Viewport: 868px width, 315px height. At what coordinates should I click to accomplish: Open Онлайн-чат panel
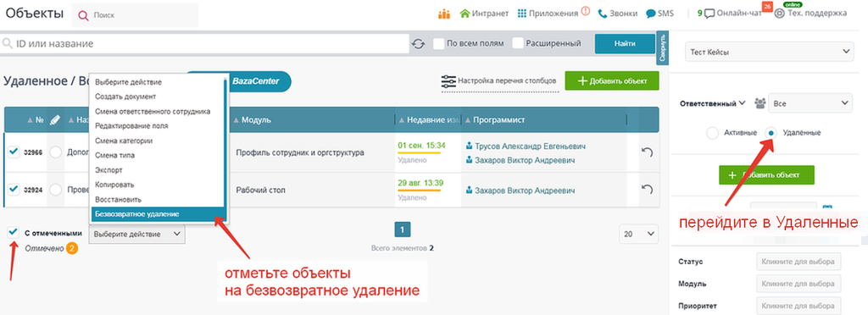(x=733, y=14)
